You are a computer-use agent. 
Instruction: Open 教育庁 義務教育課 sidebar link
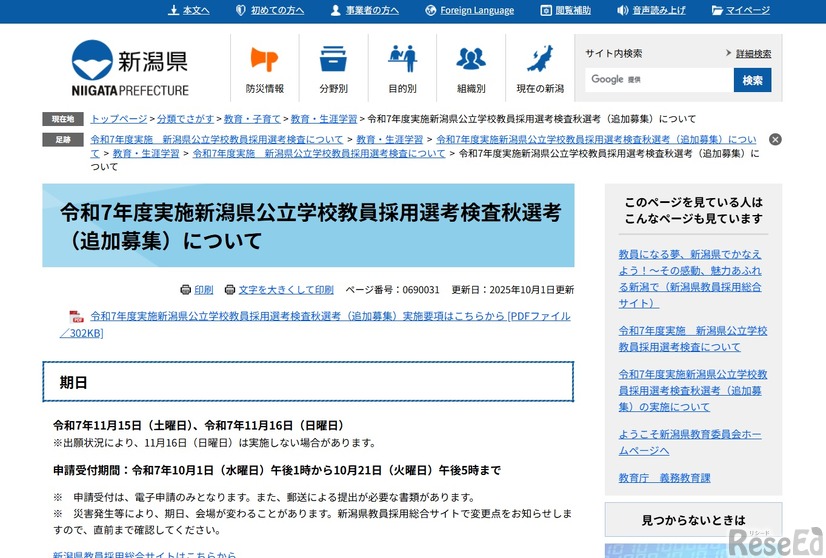(664, 479)
